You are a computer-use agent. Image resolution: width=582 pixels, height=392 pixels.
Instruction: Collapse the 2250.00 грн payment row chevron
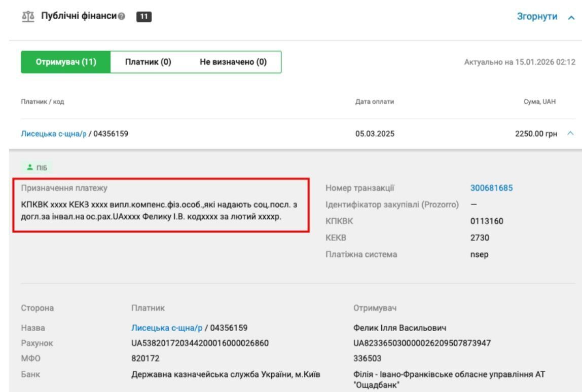pos(571,134)
